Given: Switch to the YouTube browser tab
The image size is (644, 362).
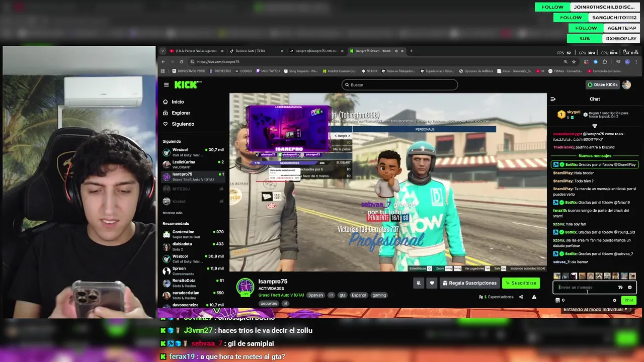Looking at the screenshot, I should coord(196,51).
